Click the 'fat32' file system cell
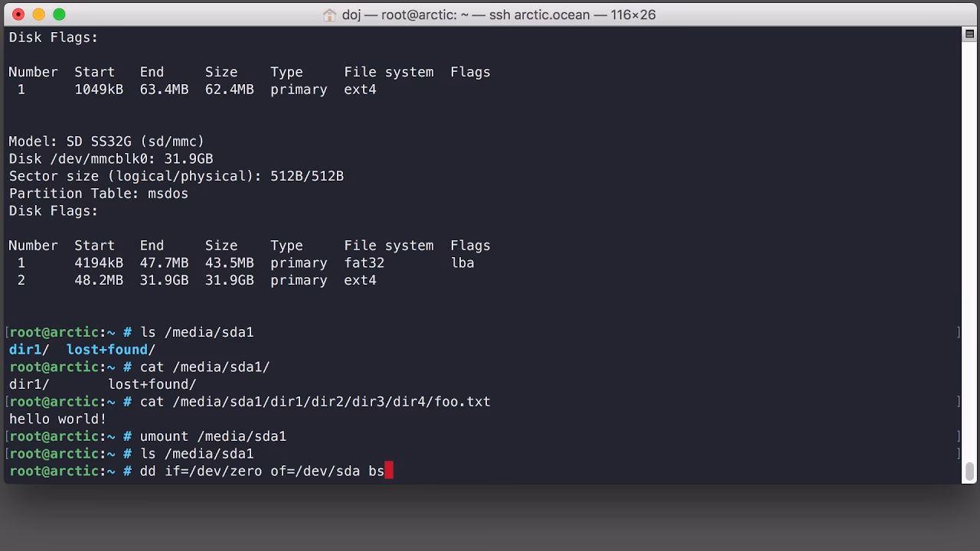This screenshot has width=980, height=551. click(364, 262)
